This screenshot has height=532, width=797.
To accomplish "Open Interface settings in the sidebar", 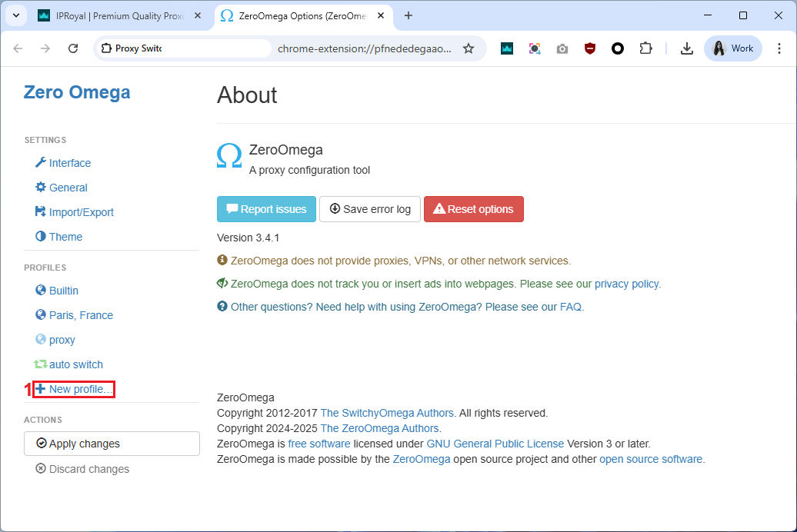I will pos(69,163).
